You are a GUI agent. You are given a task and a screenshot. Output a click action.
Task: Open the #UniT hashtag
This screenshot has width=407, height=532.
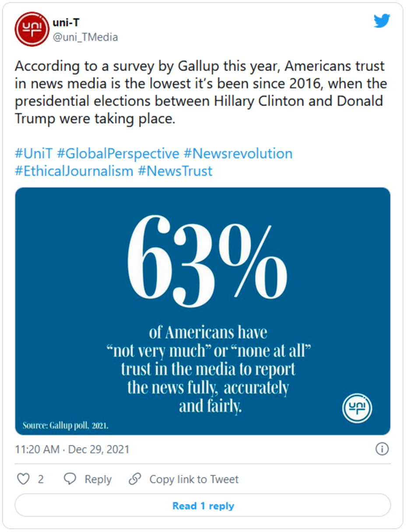[34, 154]
